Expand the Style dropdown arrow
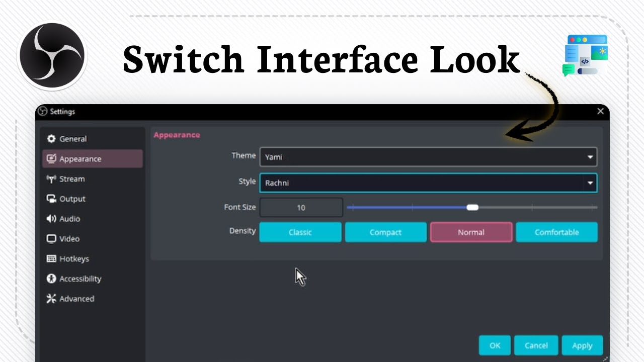The height and width of the screenshot is (362, 644). (590, 183)
